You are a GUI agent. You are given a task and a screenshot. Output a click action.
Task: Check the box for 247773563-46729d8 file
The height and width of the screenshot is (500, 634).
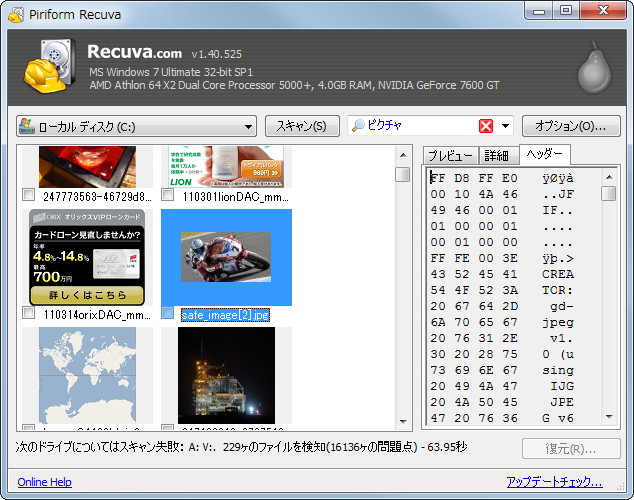click(28, 195)
